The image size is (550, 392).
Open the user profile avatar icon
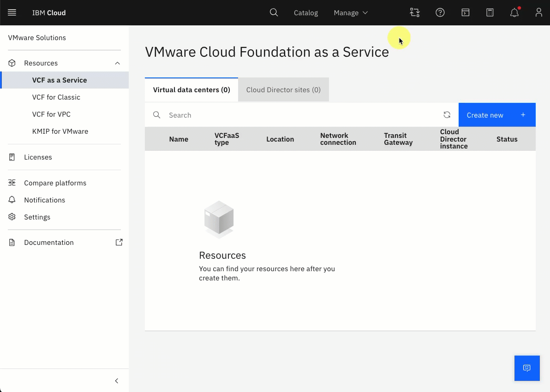click(x=539, y=12)
